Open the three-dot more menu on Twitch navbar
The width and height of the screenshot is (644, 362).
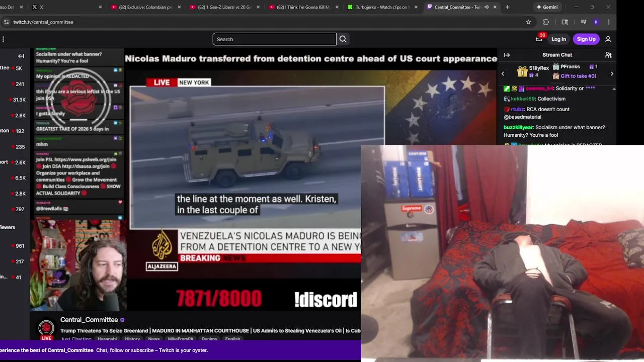(3, 39)
